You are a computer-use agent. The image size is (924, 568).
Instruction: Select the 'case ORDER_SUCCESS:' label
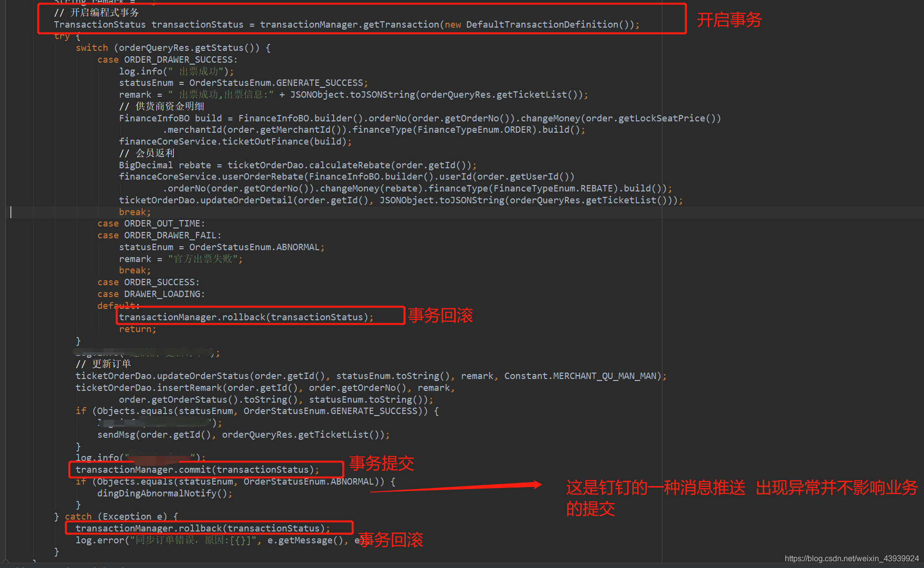click(x=149, y=283)
